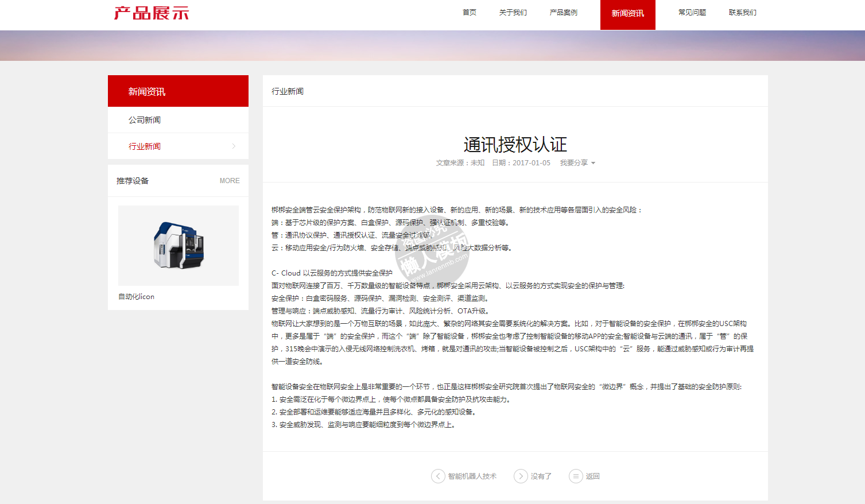
Task: Click the 返回 link text
Action: coord(592,476)
